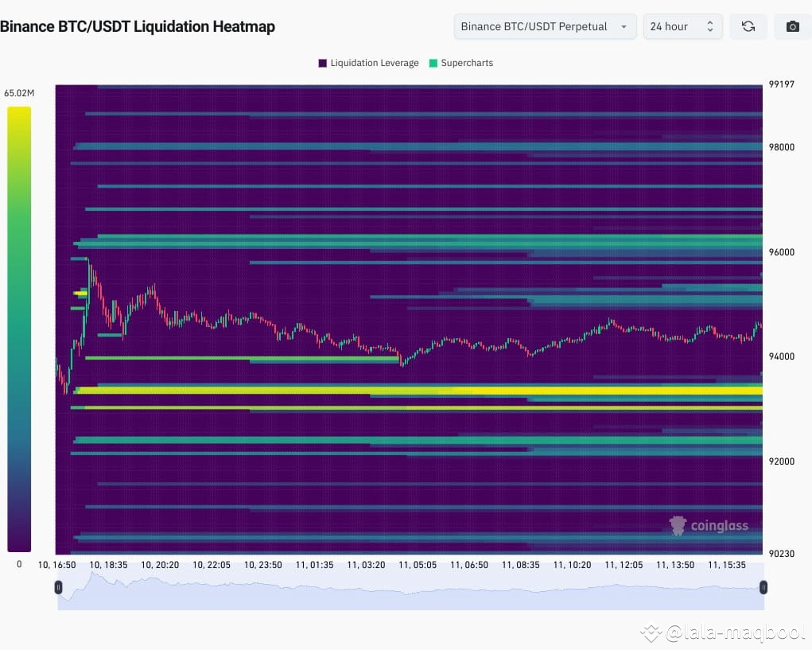Click the down arrow on the 24 hour stepper
Viewport: 812px width, 650px height.
coord(710,30)
